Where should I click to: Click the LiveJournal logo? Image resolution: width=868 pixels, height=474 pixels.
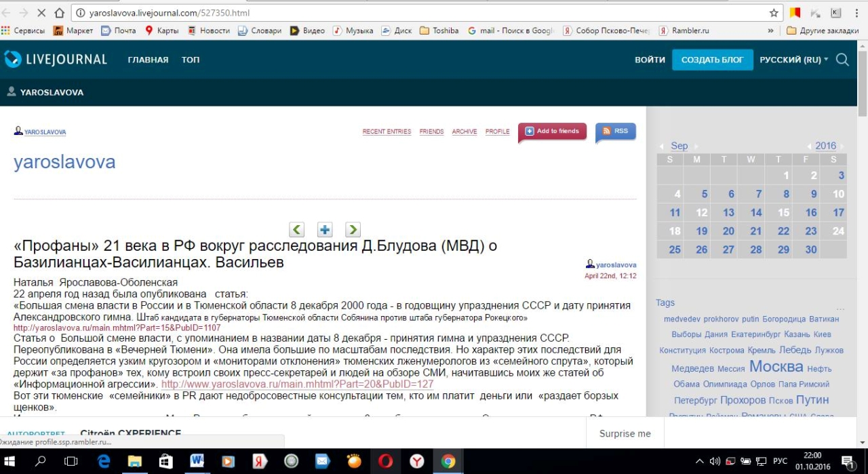pos(56,60)
